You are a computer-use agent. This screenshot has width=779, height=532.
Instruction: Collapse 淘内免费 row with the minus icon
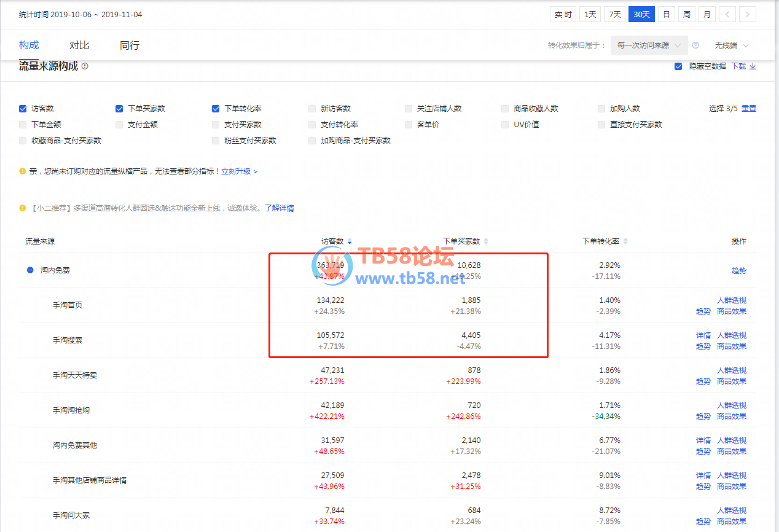tap(30, 270)
